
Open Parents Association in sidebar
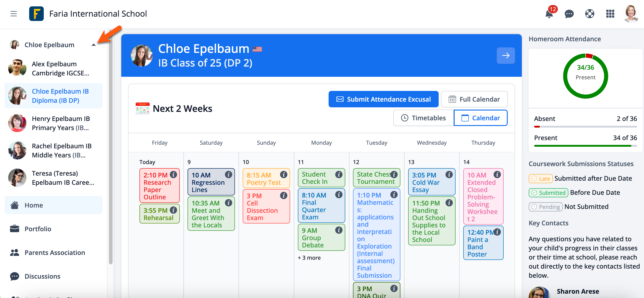coord(54,252)
